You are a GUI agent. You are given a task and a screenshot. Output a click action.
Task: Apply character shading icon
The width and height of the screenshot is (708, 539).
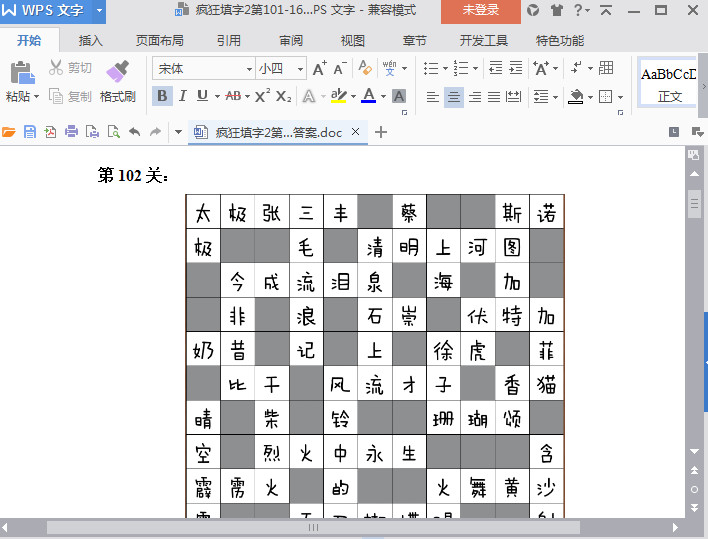pyautogui.click(x=399, y=96)
